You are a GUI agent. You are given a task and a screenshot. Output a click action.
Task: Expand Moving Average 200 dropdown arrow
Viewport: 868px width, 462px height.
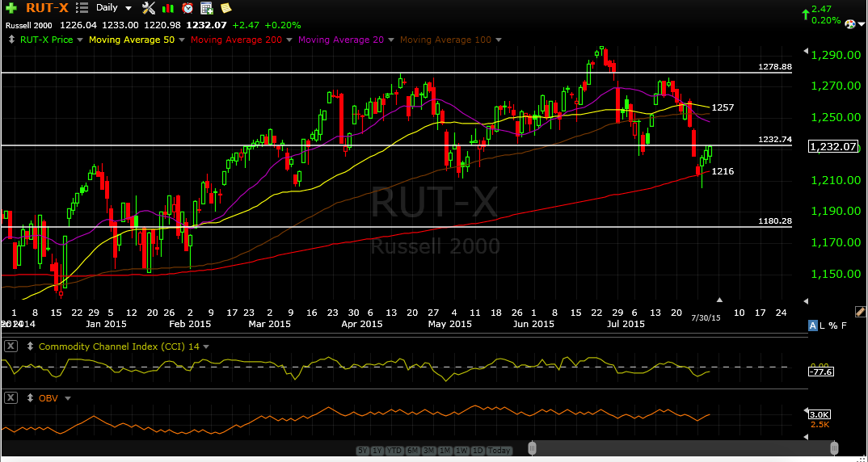click(x=289, y=40)
